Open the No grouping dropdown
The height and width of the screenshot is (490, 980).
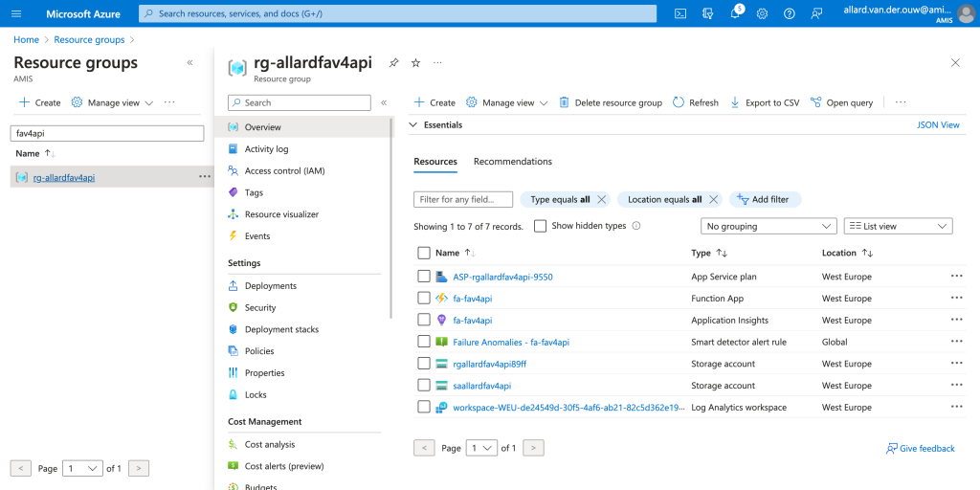(768, 226)
